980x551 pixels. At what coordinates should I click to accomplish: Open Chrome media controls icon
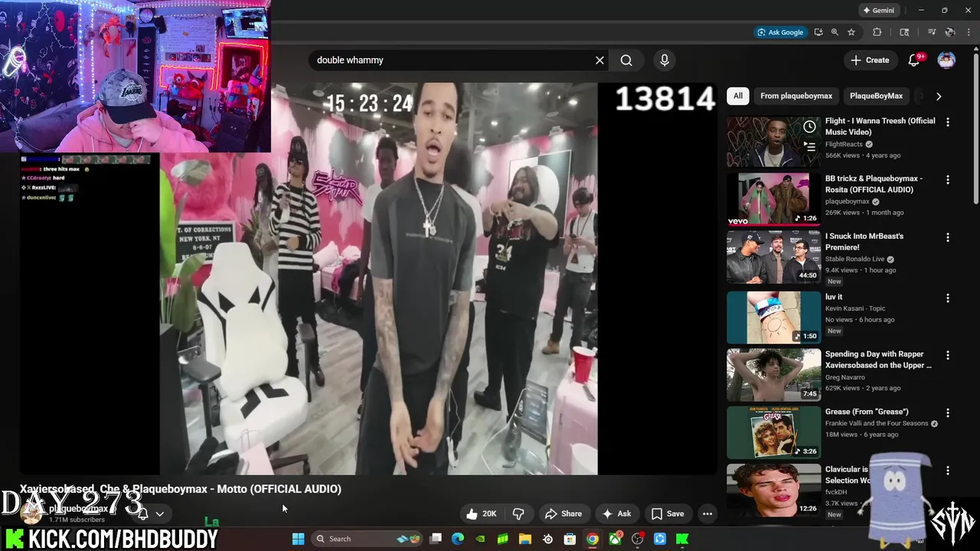932,32
